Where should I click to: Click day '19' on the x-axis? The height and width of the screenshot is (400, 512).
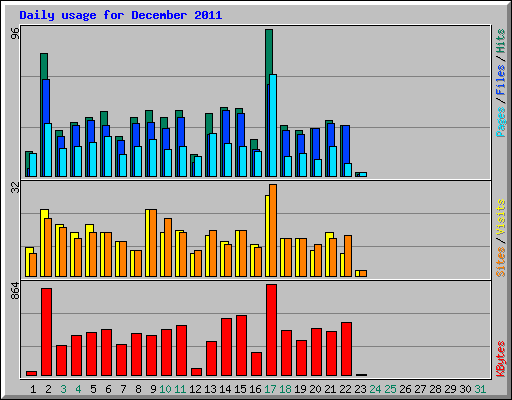(x=300, y=389)
